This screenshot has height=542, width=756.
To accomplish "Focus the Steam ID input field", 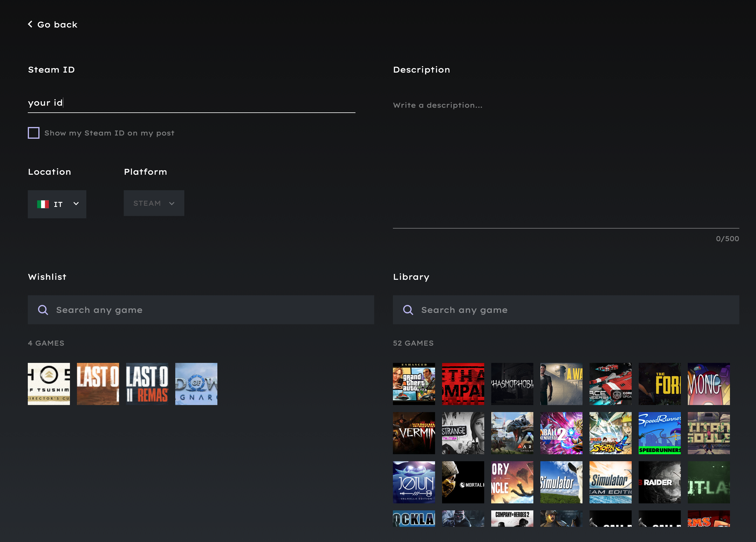I will point(191,103).
